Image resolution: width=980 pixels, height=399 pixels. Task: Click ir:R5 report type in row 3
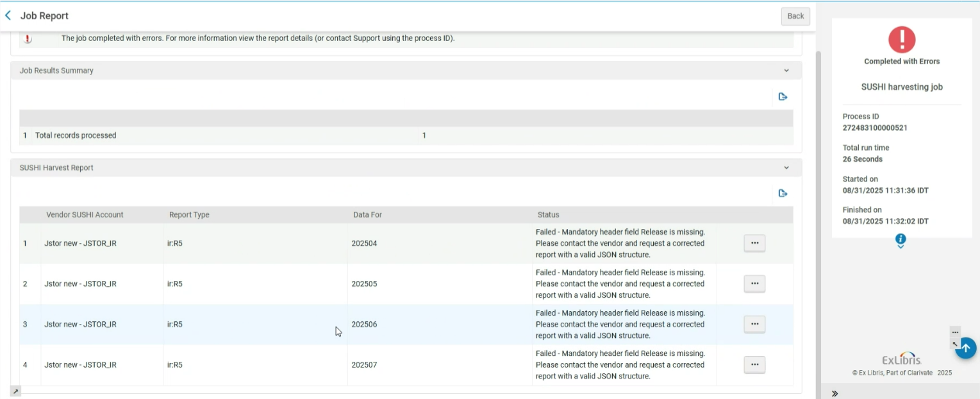click(x=175, y=325)
